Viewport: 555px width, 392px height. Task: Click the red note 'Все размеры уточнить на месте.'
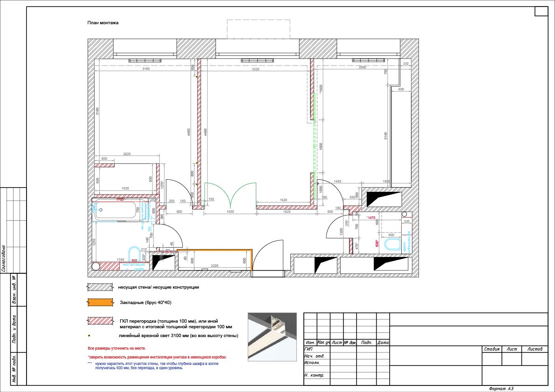pyautogui.click(x=117, y=349)
